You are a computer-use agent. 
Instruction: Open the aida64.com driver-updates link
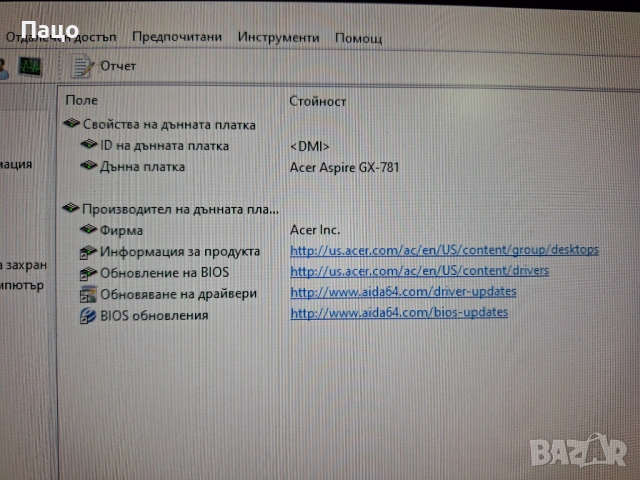[x=403, y=291]
